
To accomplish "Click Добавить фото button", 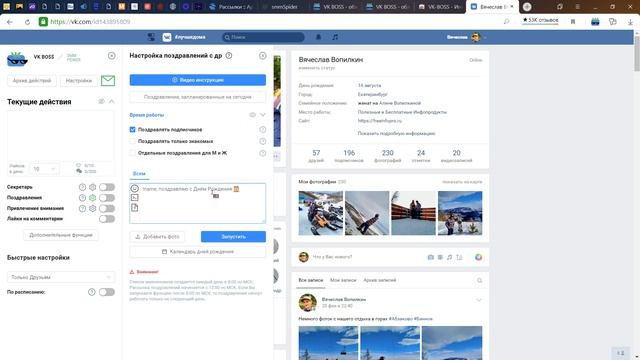I will [157, 237].
